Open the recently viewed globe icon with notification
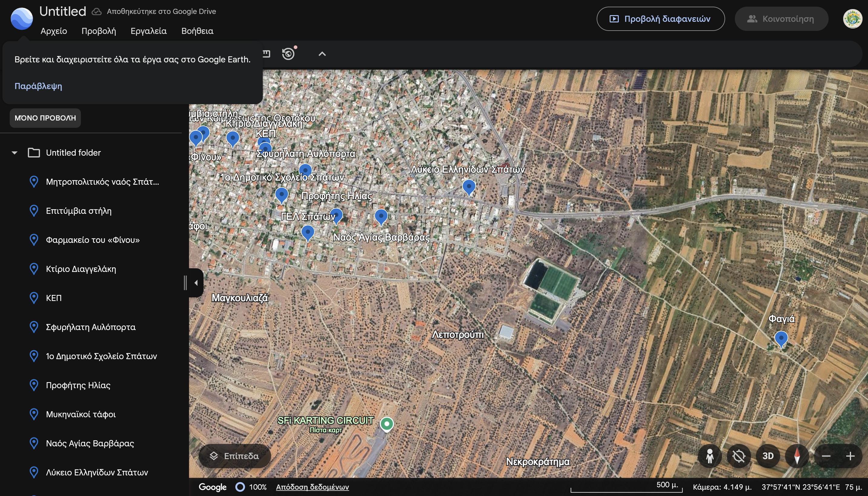 [289, 53]
